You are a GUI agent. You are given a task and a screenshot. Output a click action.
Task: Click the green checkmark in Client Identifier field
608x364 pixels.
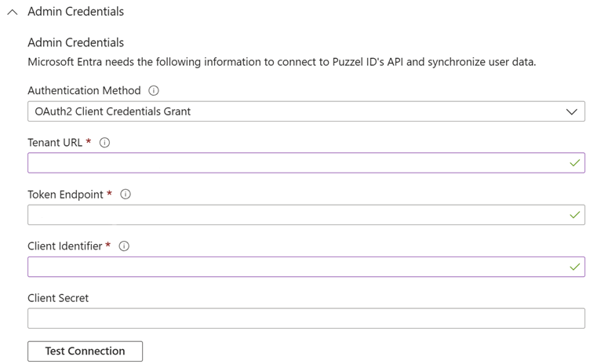(574, 267)
